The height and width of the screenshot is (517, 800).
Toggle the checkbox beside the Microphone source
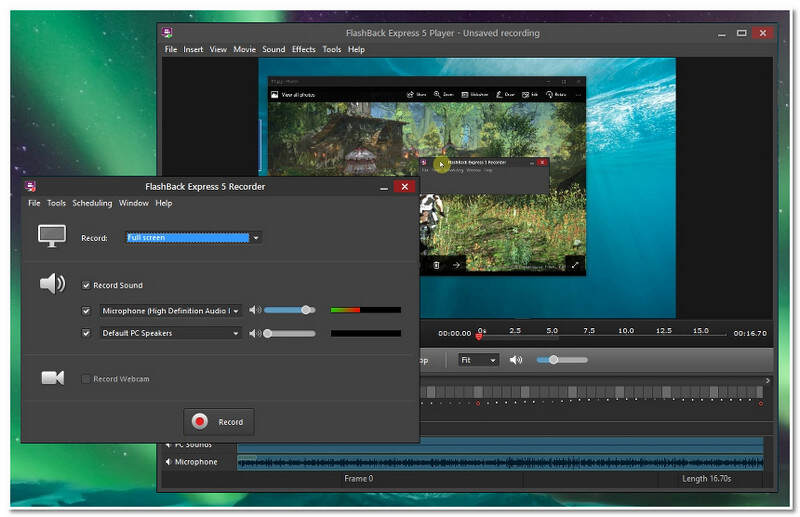[87, 311]
